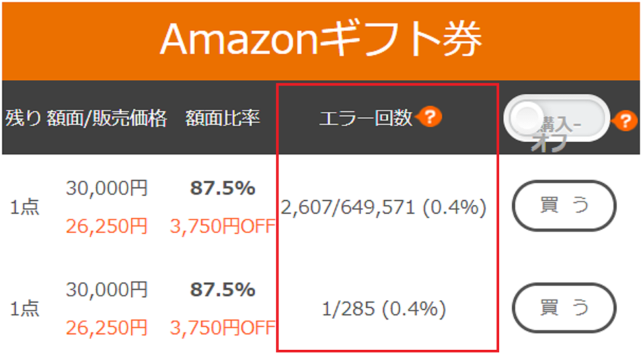
Task: Click the second row's 1点 remaining count
Action: point(24,308)
